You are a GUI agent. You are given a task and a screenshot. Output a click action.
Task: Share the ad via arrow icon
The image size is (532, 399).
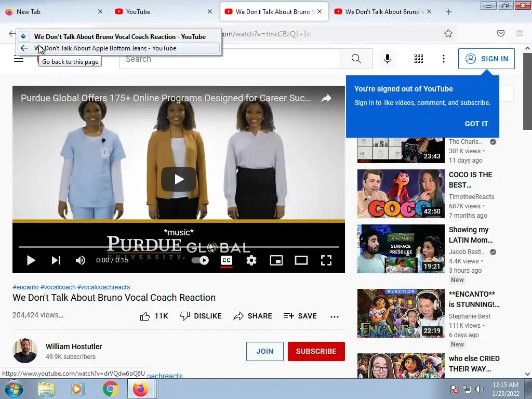[x=326, y=98]
